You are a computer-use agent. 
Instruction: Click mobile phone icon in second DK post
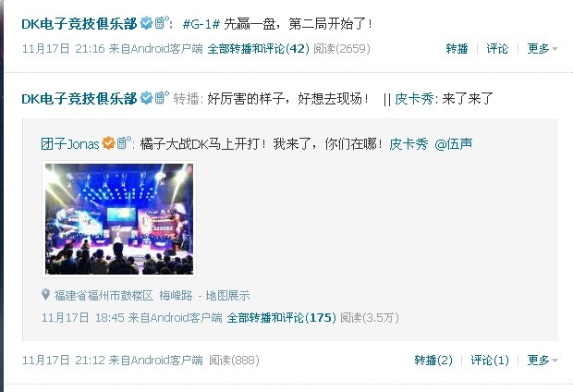(x=161, y=97)
